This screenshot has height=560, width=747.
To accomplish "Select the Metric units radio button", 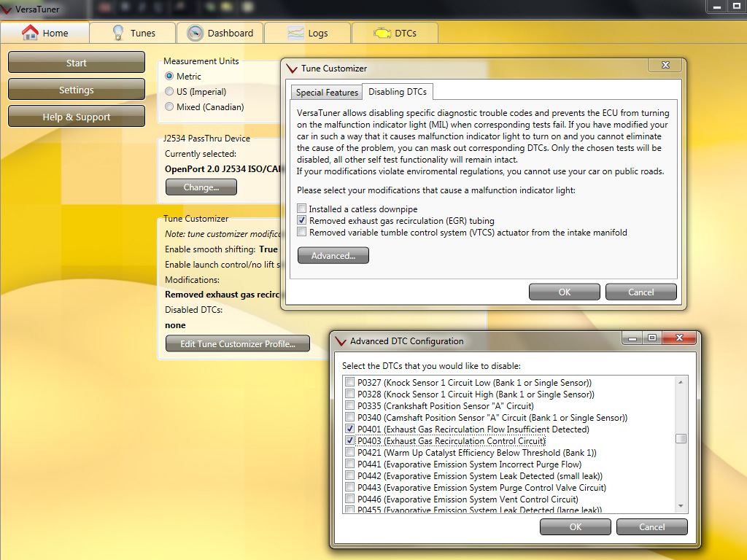I will [169, 76].
